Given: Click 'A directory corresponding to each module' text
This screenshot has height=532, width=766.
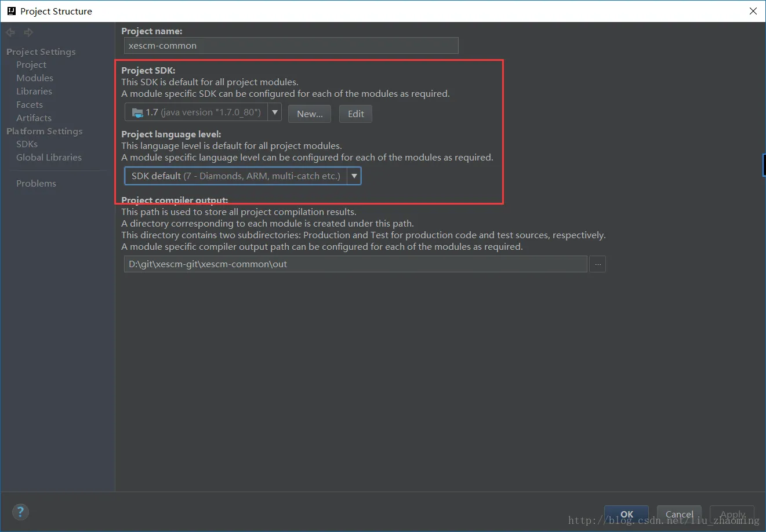Looking at the screenshot, I should click(267, 224).
